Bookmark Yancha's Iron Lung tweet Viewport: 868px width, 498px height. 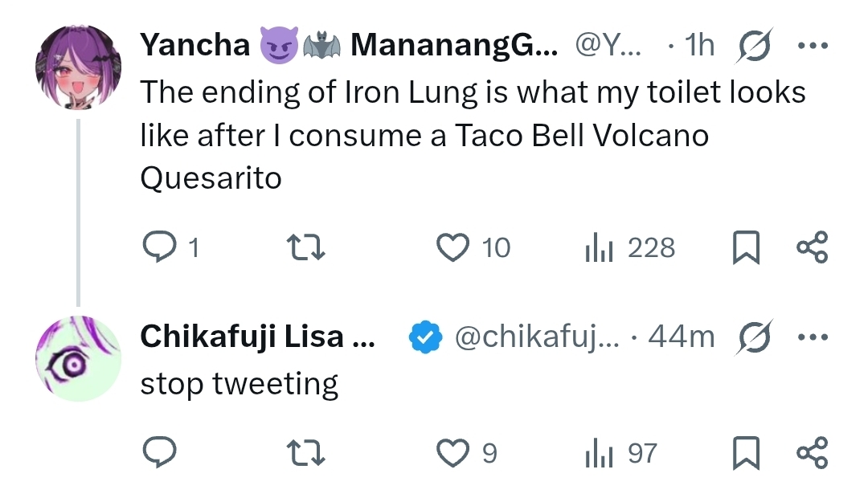tap(747, 248)
